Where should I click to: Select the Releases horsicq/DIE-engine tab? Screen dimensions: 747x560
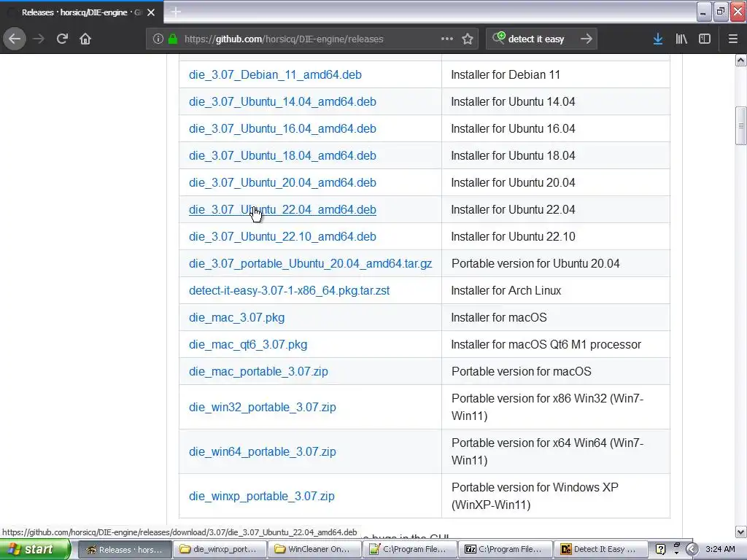tap(81, 12)
